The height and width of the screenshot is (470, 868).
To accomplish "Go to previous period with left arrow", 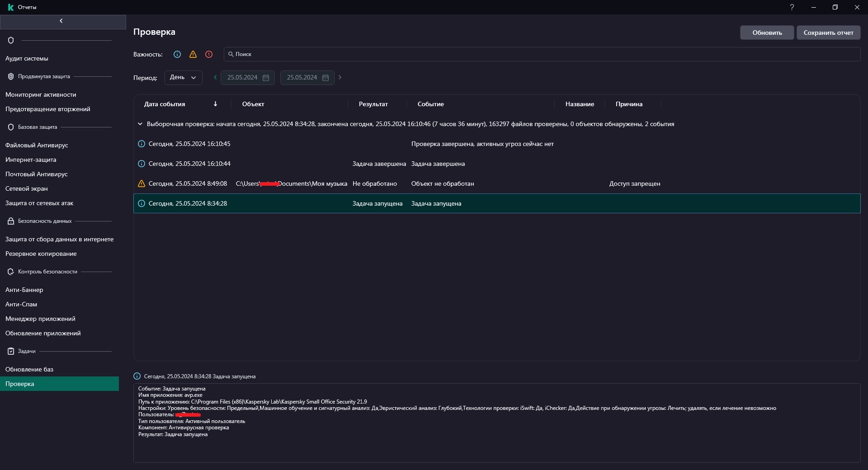I will click(215, 77).
